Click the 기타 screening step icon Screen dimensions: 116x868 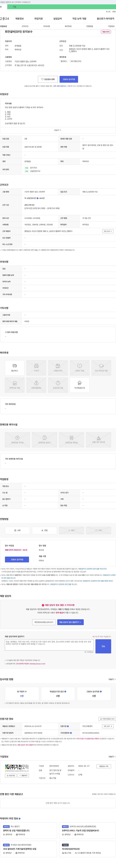pos(98,530)
